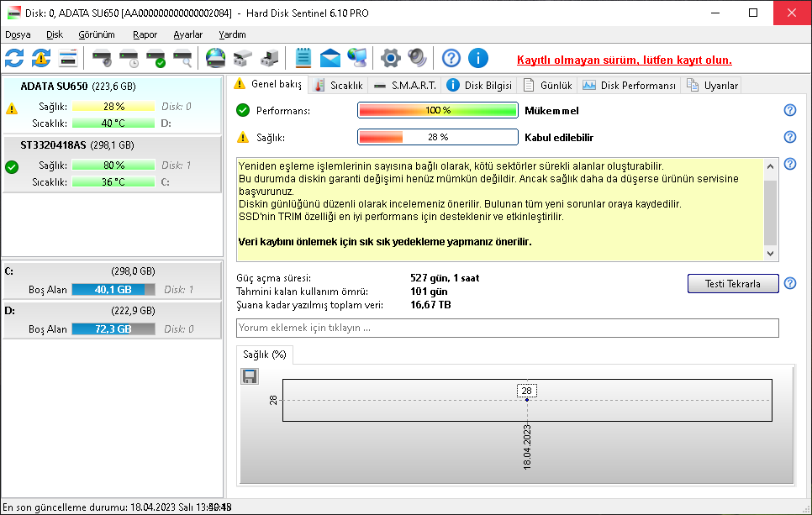Screen dimensions: 812x515
Task: Click the 16,67 TB written data value
Action: pyautogui.click(x=430, y=305)
